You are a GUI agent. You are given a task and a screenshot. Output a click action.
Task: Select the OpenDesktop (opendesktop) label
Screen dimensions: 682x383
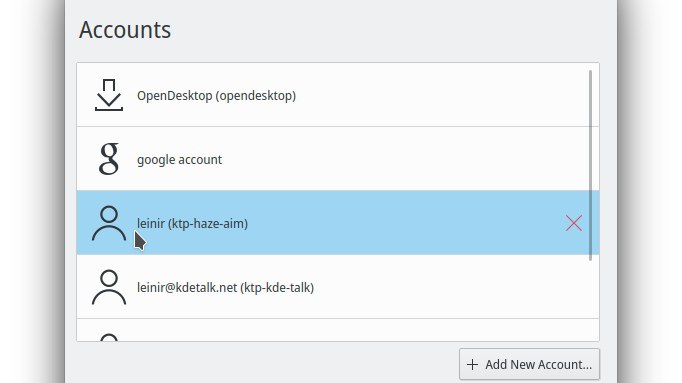point(216,96)
